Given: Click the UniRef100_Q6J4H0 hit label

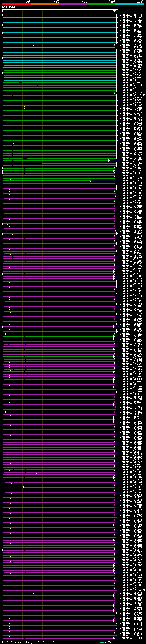Looking at the screenshot, I should tap(131, 218).
